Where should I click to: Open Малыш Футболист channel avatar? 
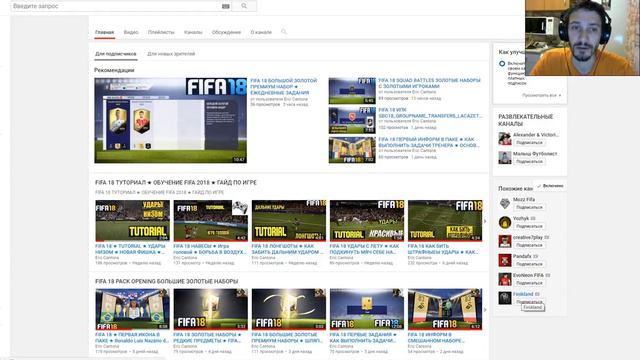[505, 158]
